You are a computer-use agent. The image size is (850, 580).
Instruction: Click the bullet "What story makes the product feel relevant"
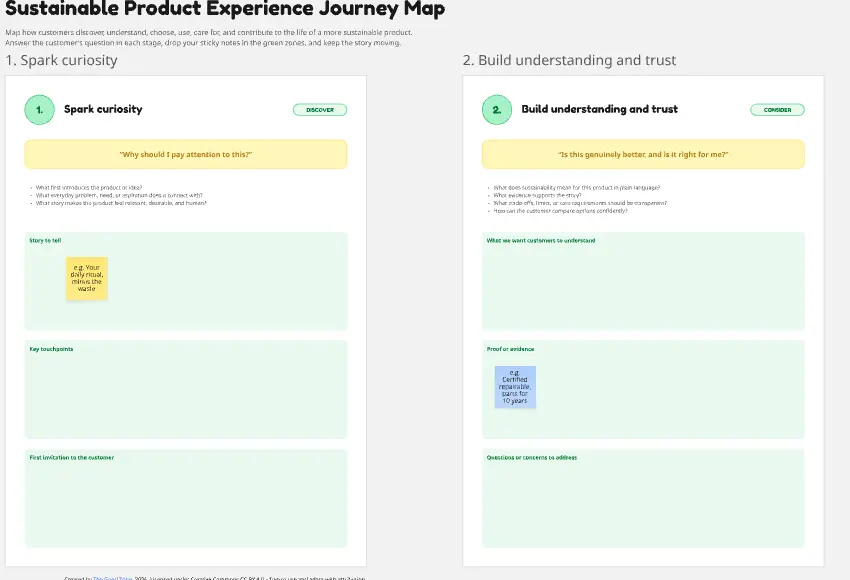click(x=121, y=203)
